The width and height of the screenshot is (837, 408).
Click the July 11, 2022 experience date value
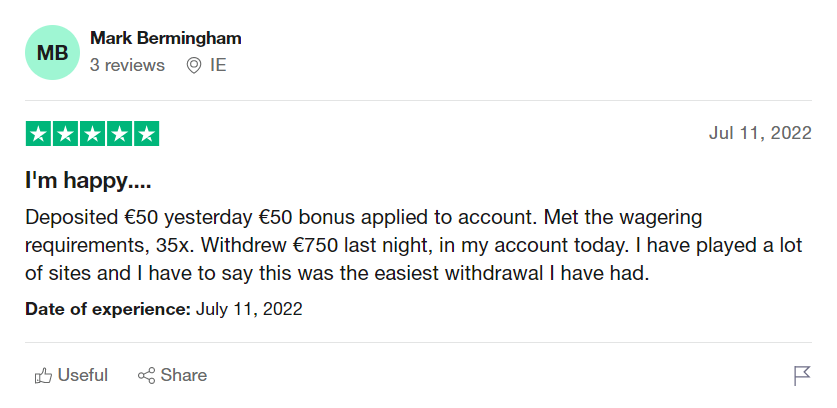click(249, 309)
